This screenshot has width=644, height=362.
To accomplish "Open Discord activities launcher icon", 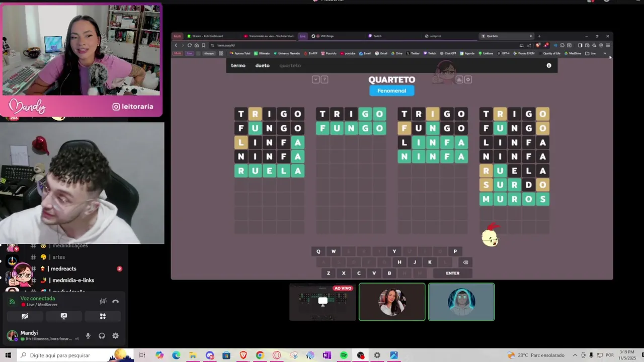I will [x=103, y=316].
